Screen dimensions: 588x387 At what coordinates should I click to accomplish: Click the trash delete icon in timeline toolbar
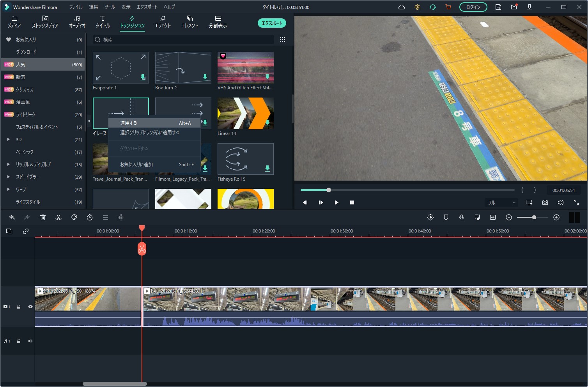tap(43, 217)
